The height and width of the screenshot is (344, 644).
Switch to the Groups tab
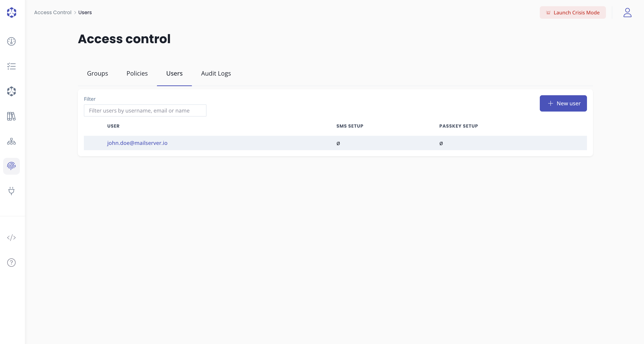[x=98, y=73]
